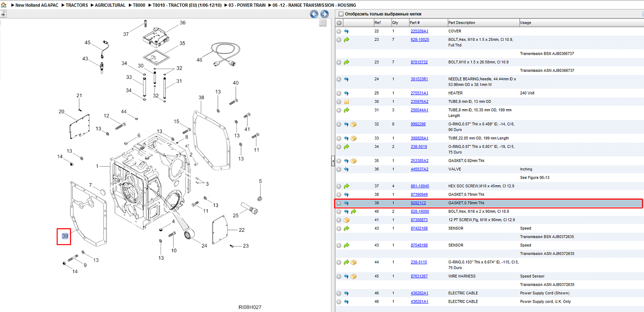Toggle the side panel arrow icon below home
Viewport: 644px width, 312px height.
coord(3,14)
